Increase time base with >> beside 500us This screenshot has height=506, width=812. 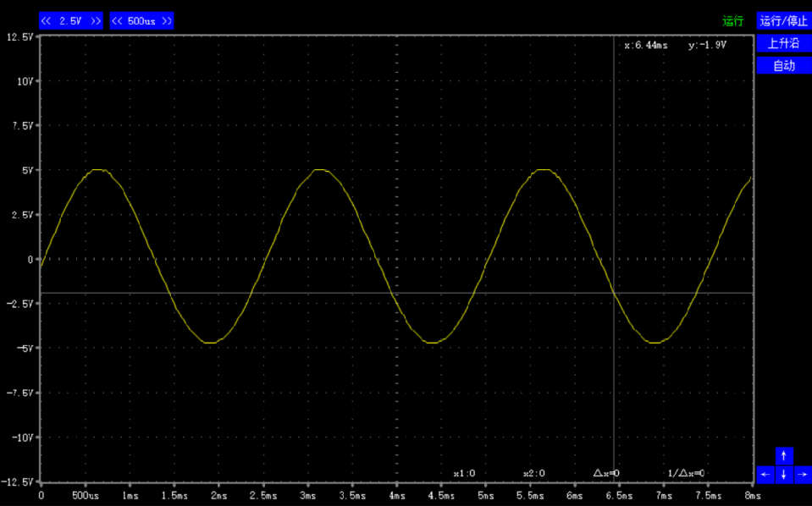coord(167,20)
